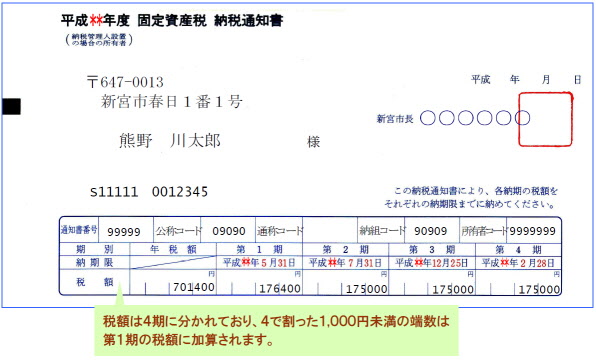The image size is (596, 360).
Task: Select the first-period amount '176400'
Action: tap(280, 289)
